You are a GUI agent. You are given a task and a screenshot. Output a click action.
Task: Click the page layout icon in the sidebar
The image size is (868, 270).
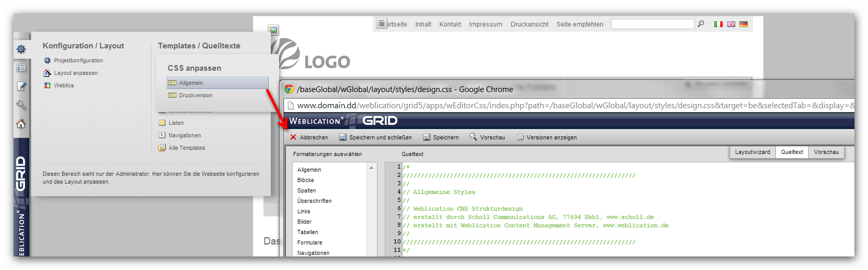[x=21, y=68]
